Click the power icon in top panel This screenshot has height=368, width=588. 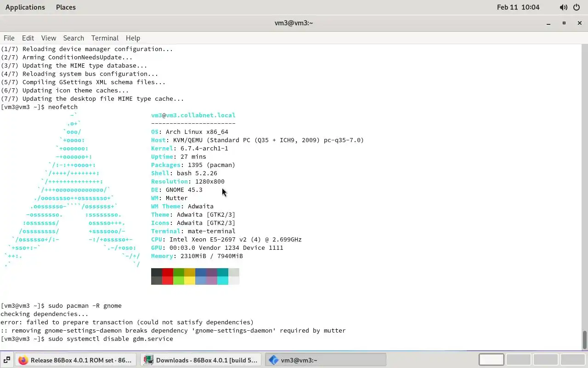click(x=577, y=7)
